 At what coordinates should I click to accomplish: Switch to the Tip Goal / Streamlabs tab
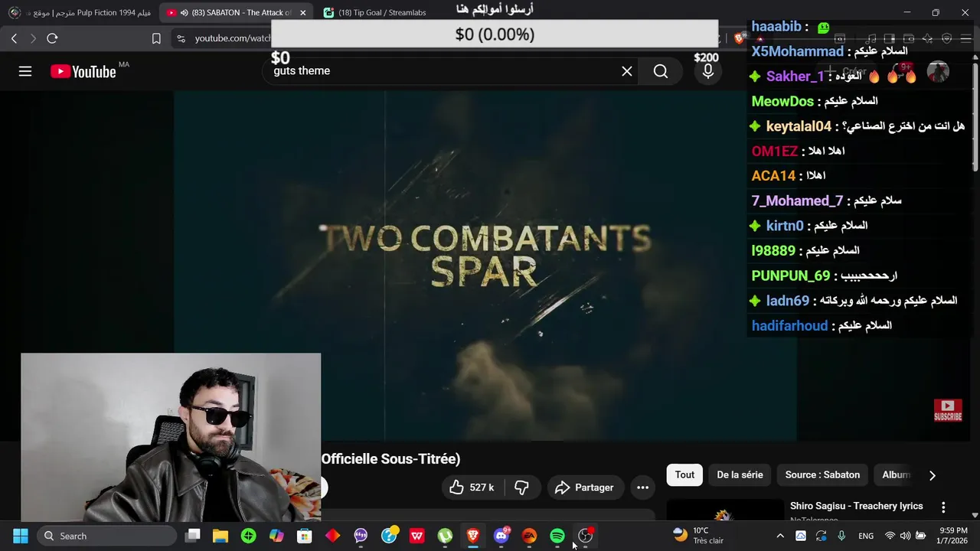click(374, 12)
